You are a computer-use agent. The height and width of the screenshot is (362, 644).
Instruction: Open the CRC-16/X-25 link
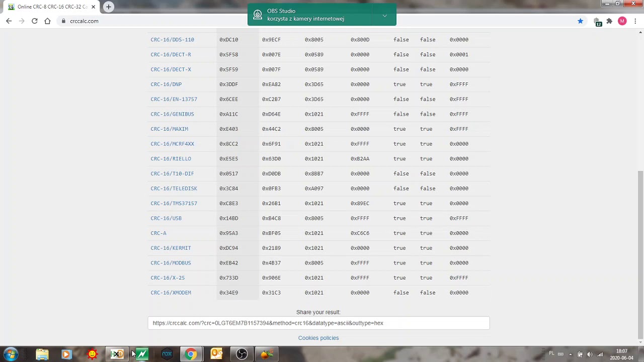(168, 278)
